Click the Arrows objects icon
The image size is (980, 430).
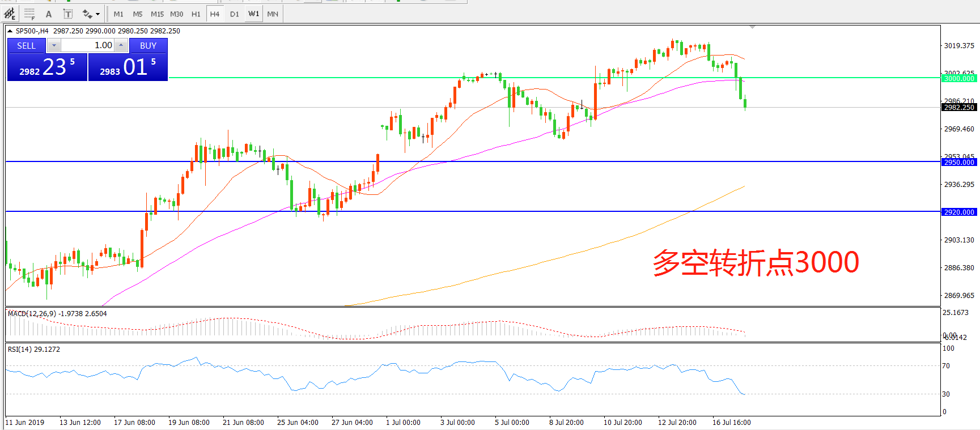87,14
